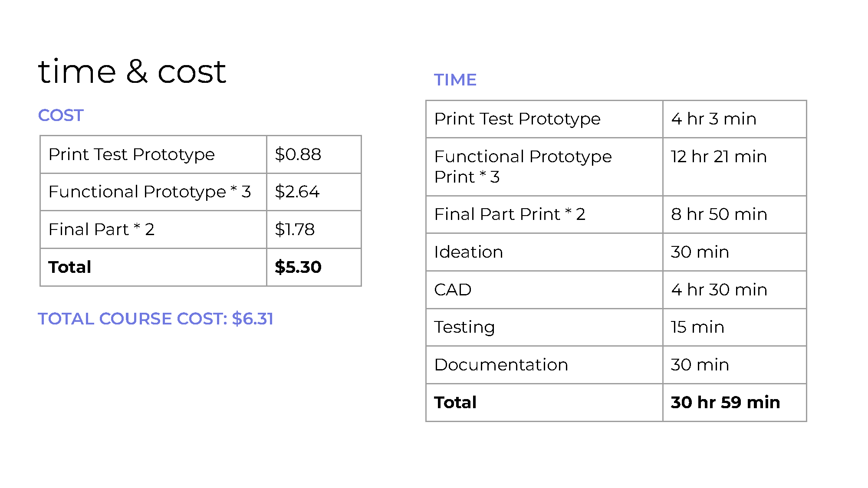Click the "time & cost" slide title

132,71
